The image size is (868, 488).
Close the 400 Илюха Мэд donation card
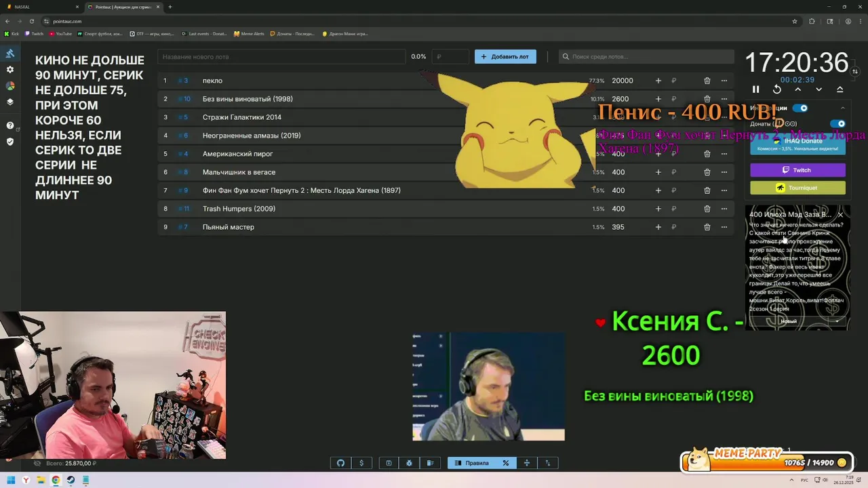click(840, 215)
